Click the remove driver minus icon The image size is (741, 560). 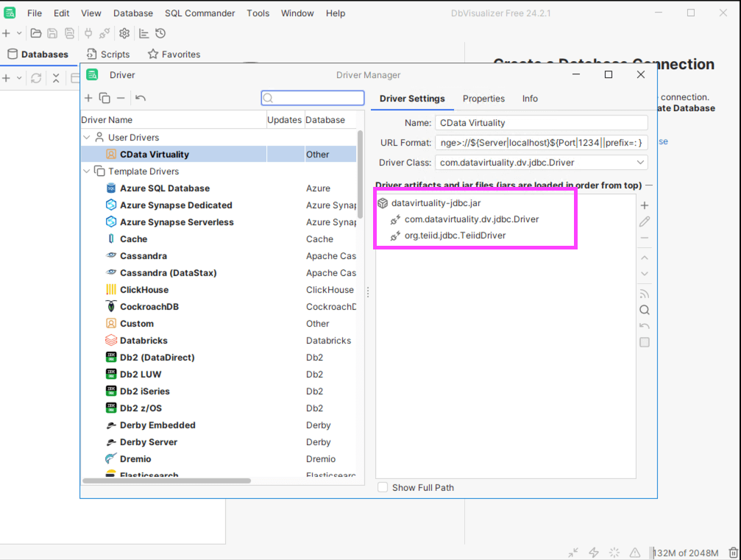pos(121,98)
